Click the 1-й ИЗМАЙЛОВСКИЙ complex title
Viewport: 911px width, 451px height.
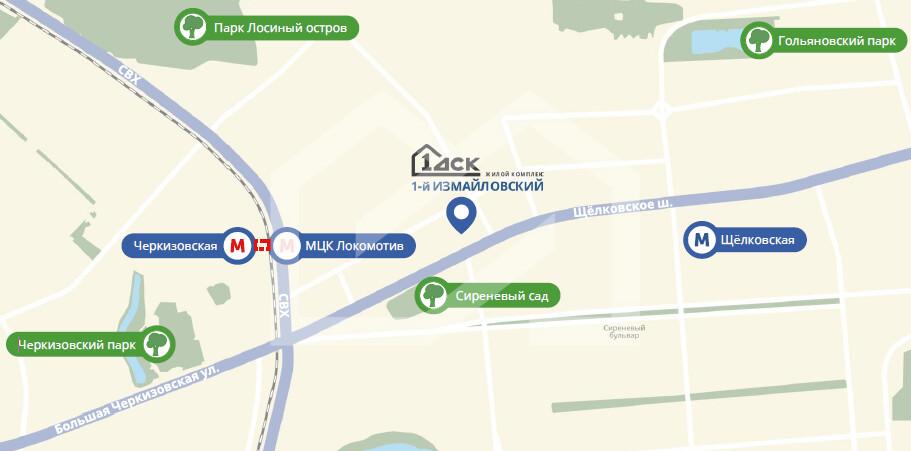coord(478,187)
